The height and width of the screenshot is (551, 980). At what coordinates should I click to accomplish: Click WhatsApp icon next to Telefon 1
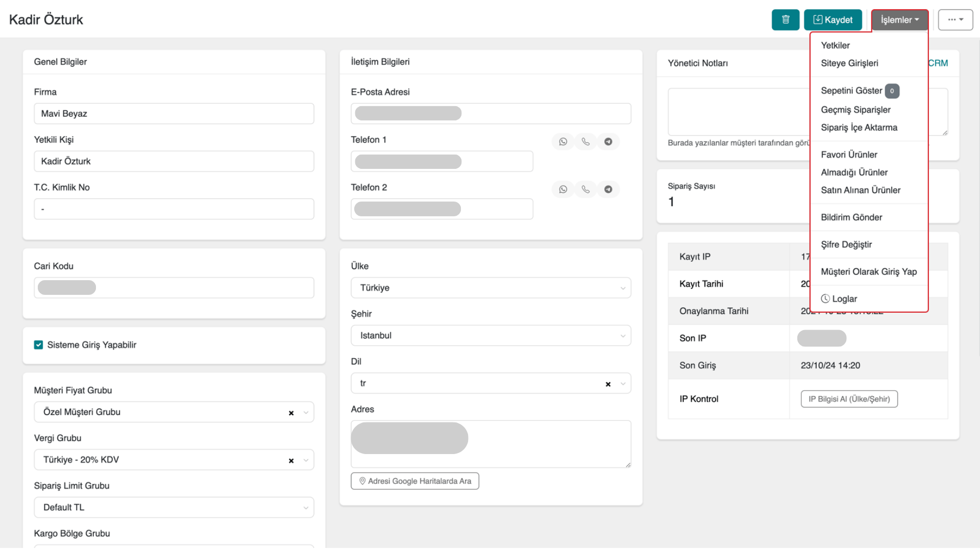click(x=562, y=142)
